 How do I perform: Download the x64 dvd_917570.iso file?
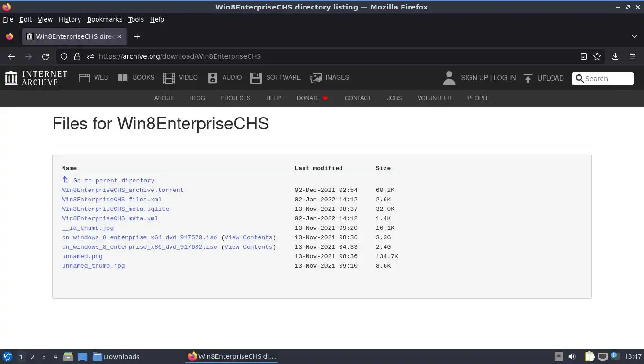coord(139,237)
